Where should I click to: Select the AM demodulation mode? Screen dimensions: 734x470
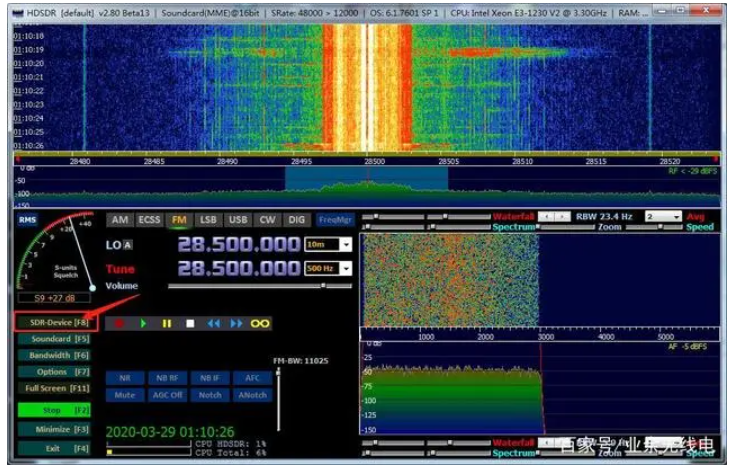point(120,220)
